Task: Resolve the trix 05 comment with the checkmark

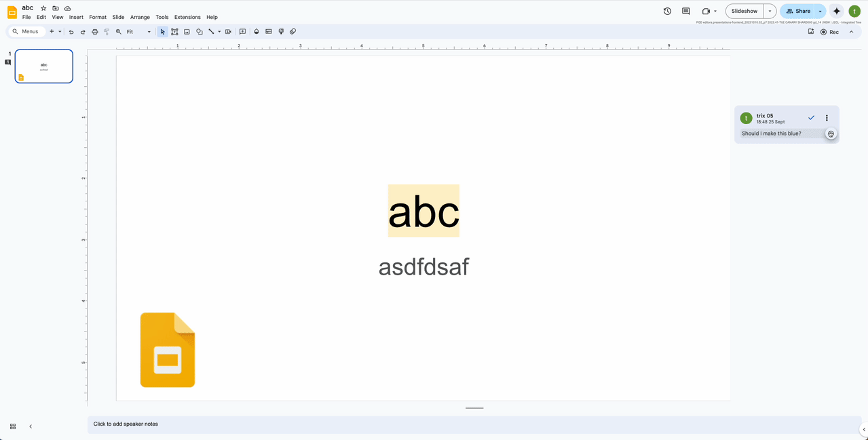Action: tap(810, 117)
